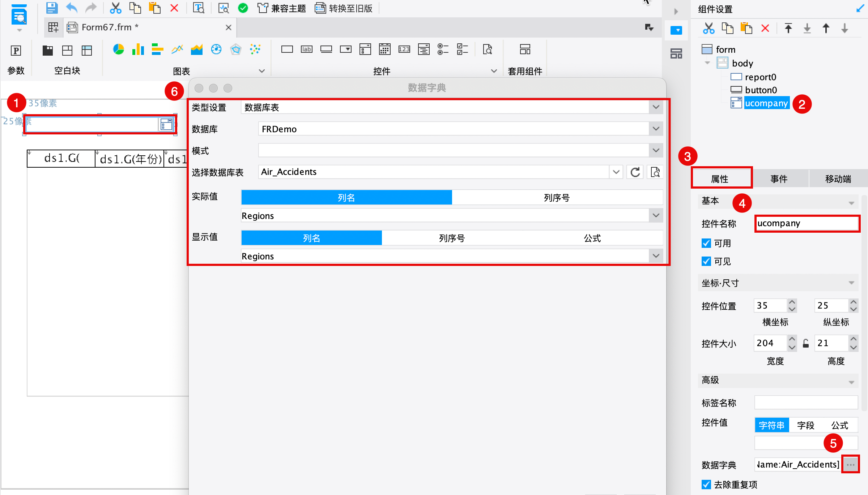Select the pie chart icon
Image resolution: width=868 pixels, height=495 pixels.
coord(118,49)
